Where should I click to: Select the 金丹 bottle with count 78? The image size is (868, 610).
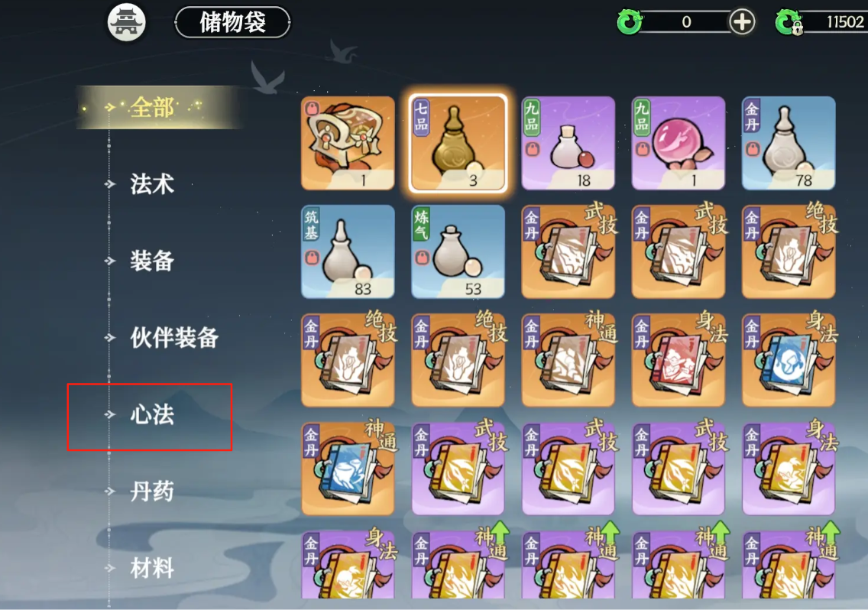click(789, 143)
